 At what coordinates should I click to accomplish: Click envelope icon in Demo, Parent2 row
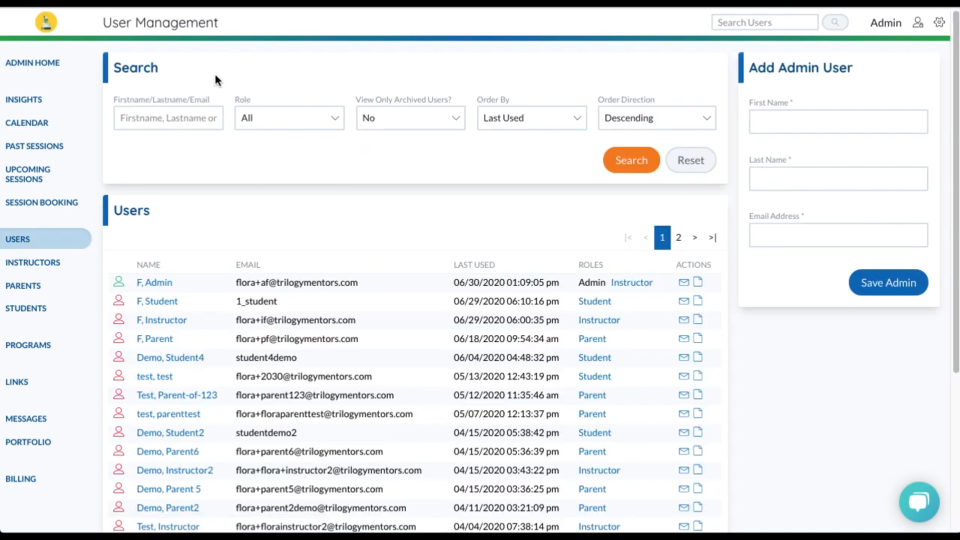[x=683, y=508]
